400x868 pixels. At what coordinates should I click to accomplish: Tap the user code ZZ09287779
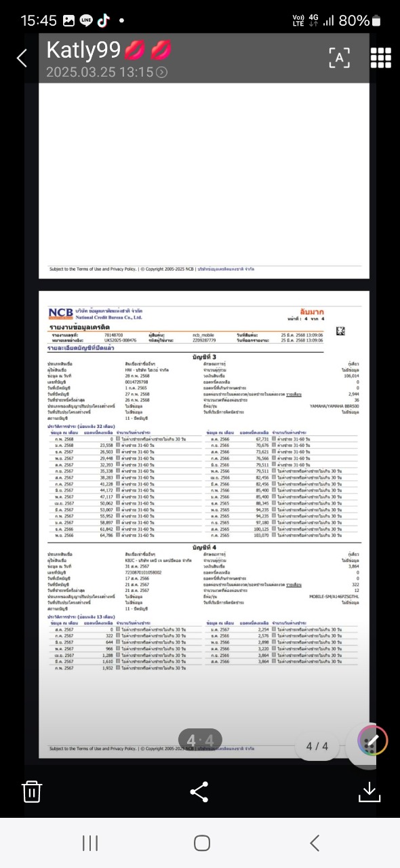coord(204,340)
